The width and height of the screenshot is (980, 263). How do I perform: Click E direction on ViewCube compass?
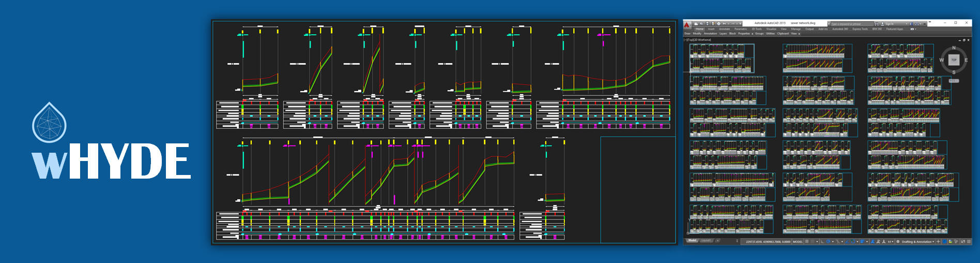[x=966, y=60]
